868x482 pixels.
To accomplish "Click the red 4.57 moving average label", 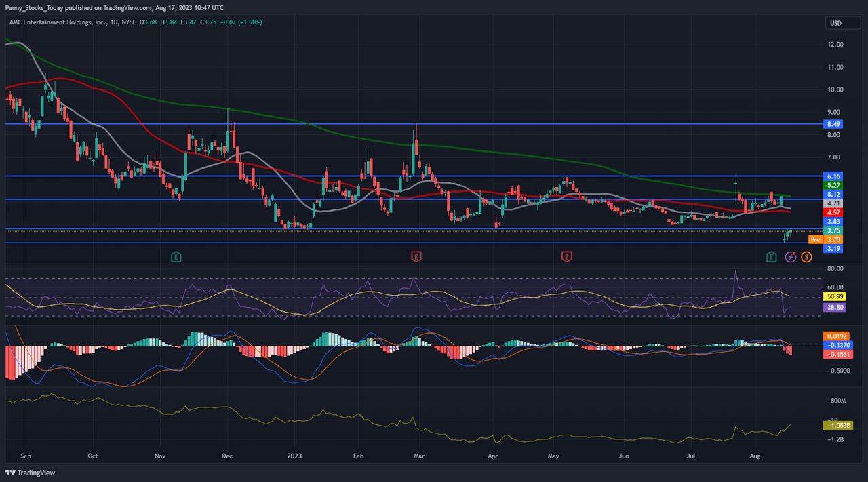I will coord(833,212).
